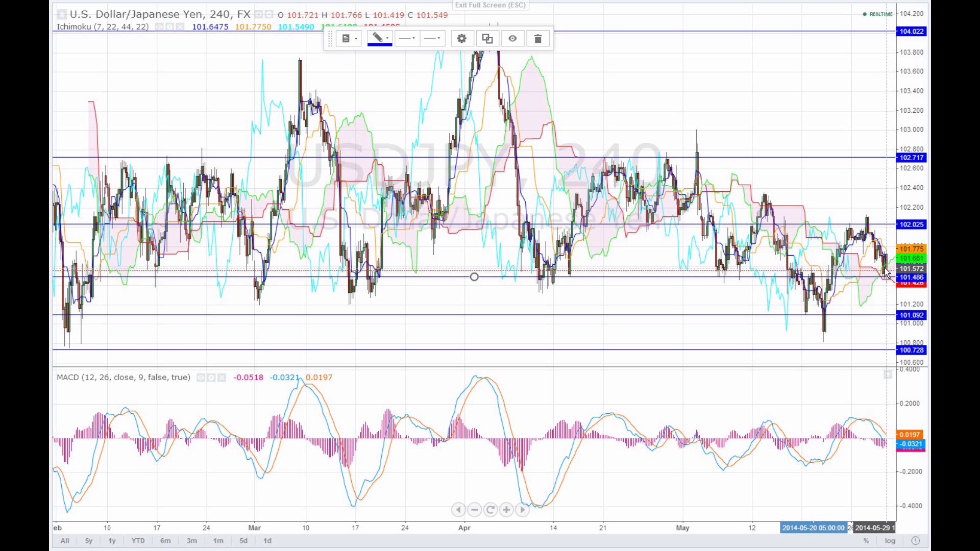Toggle percent scale button
The height and width of the screenshot is (551, 980).
866,541
